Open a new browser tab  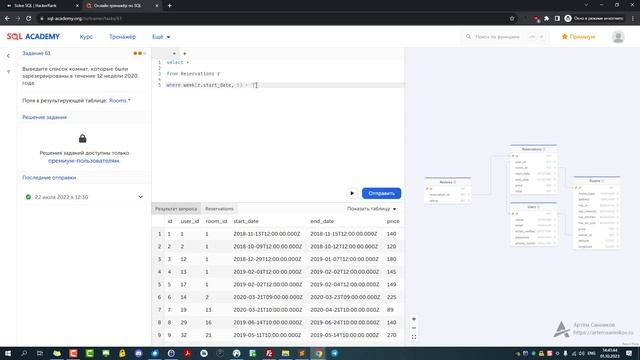pos(169,6)
